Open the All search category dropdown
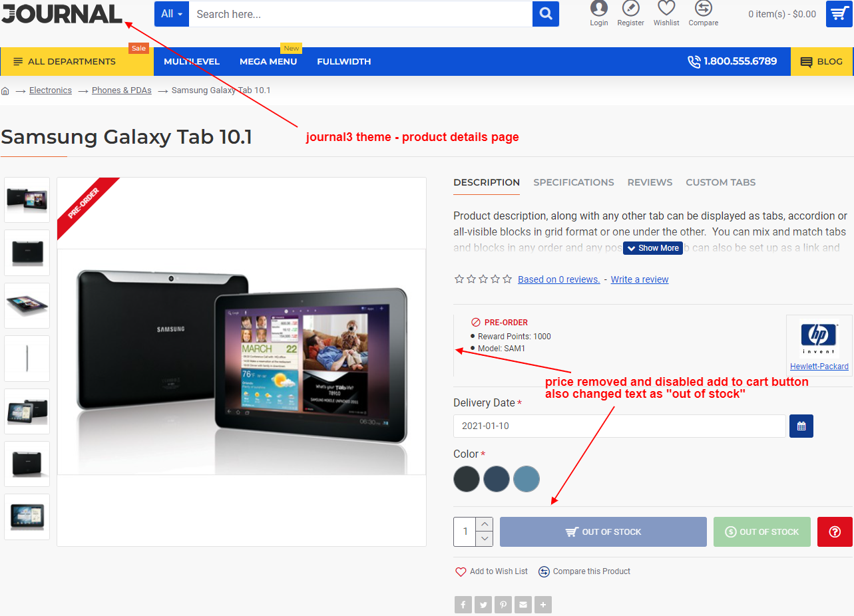 coord(172,14)
